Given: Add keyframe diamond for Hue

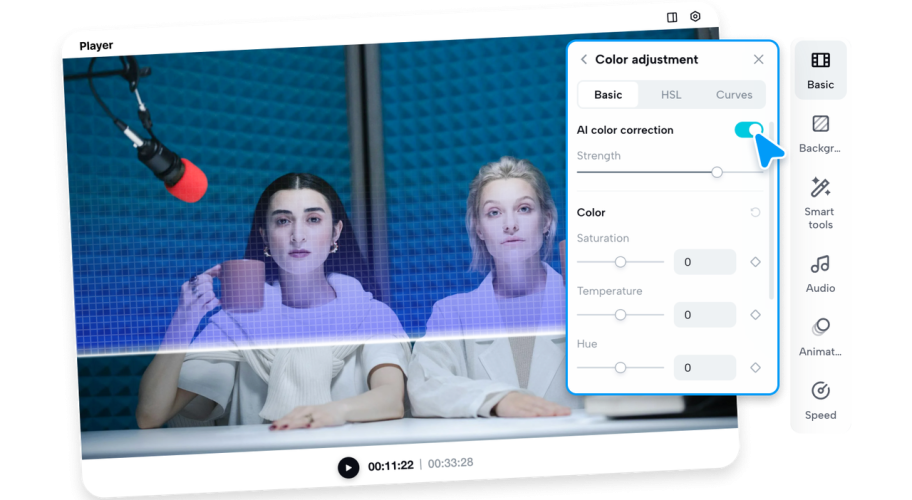Looking at the screenshot, I should click(755, 368).
